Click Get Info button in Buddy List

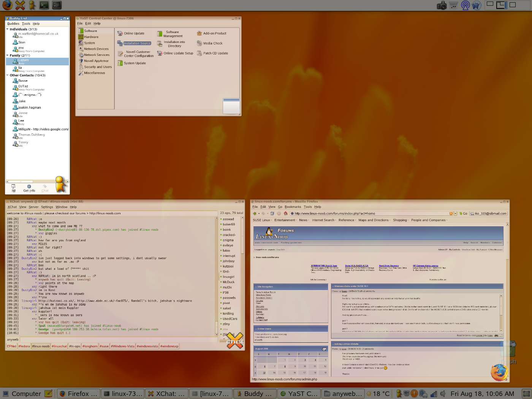coord(29,188)
